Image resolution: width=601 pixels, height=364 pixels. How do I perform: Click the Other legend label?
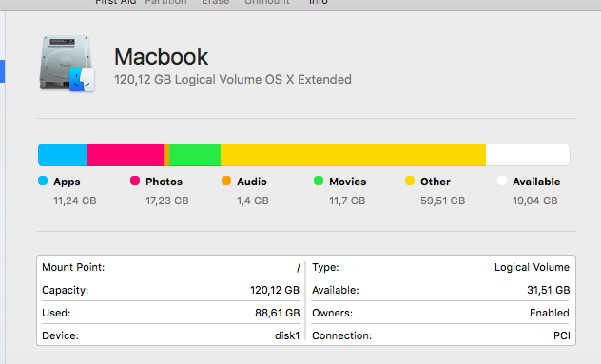(x=436, y=182)
